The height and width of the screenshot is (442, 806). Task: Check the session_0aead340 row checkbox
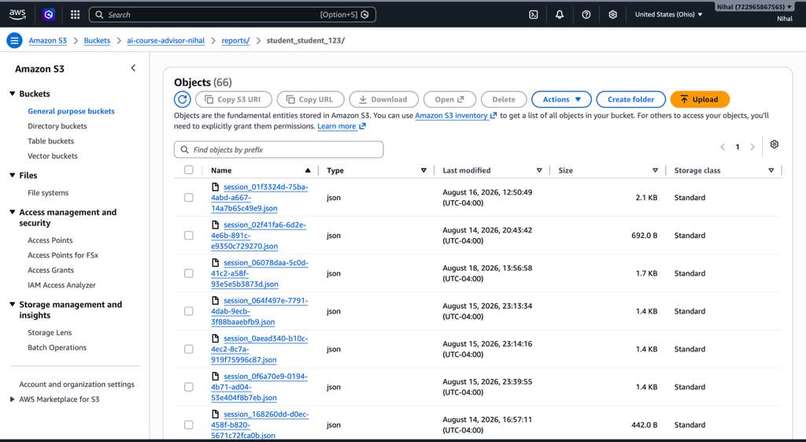189,349
